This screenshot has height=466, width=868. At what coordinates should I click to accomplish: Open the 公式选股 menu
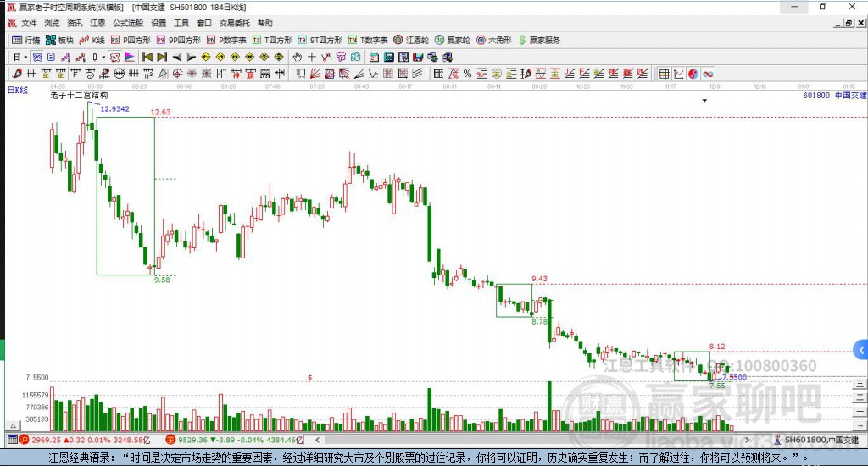tap(128, 24)
